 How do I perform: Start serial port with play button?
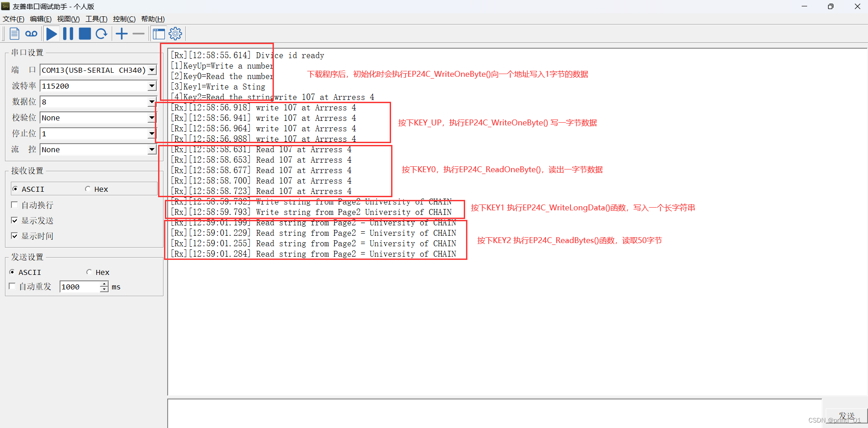52,34
